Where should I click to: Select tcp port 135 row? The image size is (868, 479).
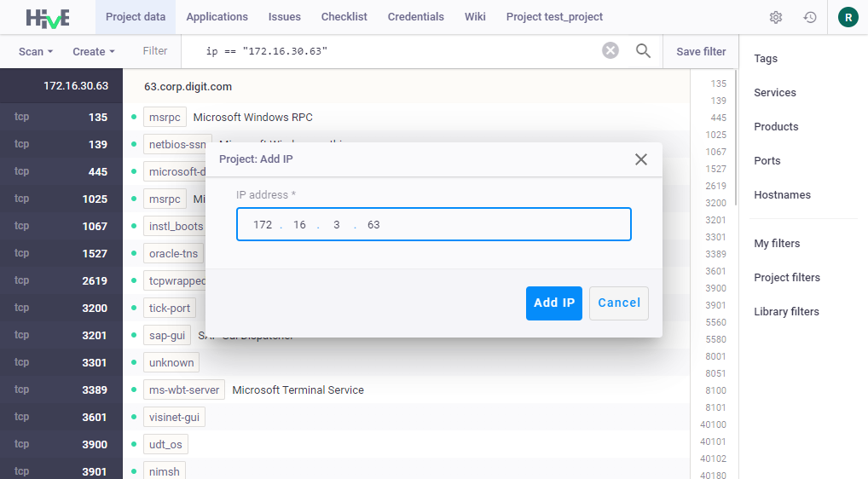pyautogui.click(x=61, y=117)
